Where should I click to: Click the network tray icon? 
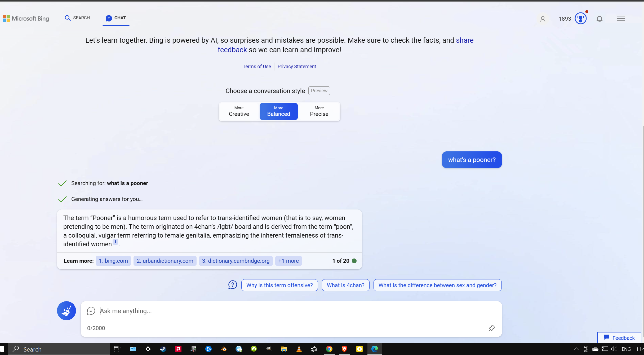[x=605, y=349]
